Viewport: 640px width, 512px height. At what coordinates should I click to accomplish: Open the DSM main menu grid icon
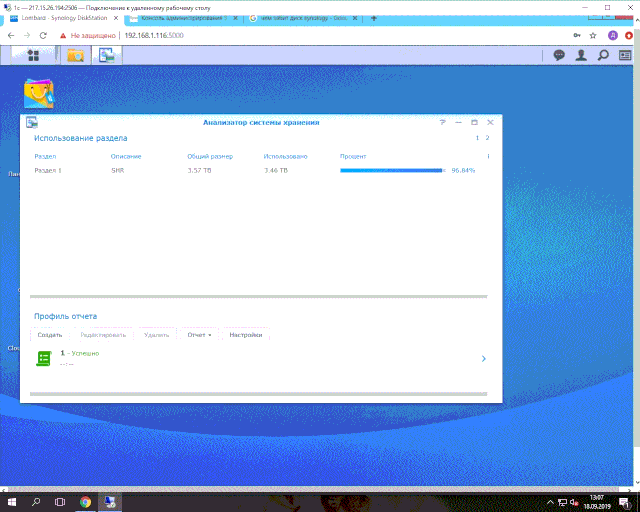pos(33,55)
